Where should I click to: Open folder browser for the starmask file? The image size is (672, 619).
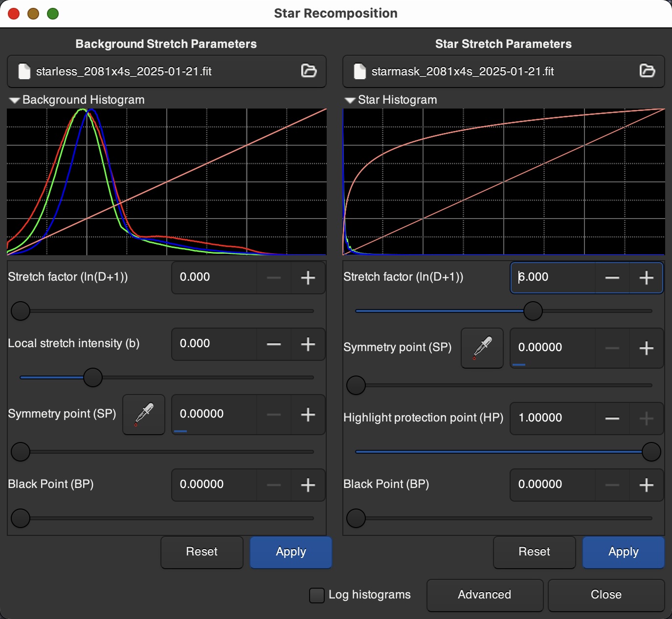(647, 71)
